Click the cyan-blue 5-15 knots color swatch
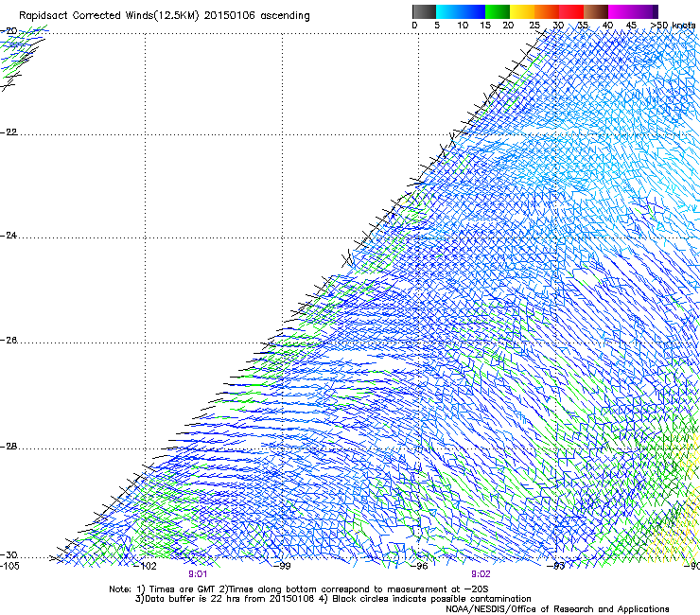This screenshot has width=700, height=615. click(461, 11)
